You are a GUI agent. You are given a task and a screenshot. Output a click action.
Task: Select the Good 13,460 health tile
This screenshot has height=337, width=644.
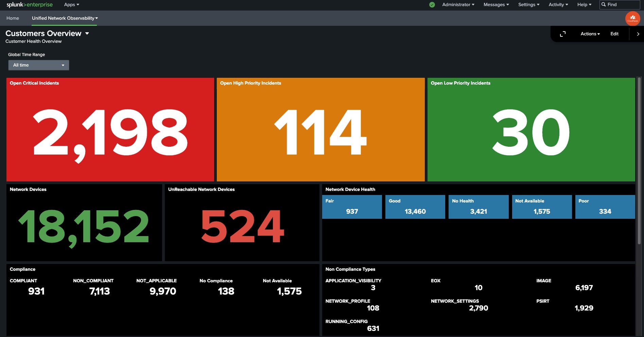pyautogui.click(x=415, y=207)
